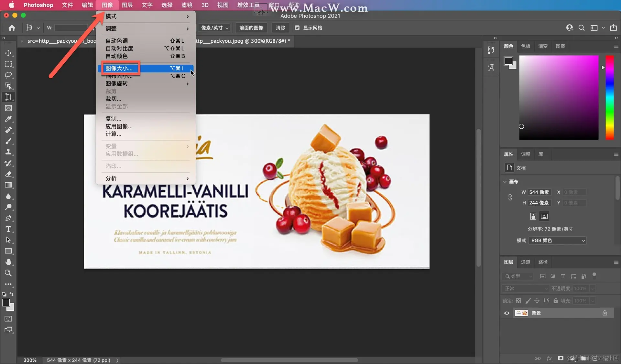Select the Move tool
This screenshot has width=621, height=364.
coord(8,53)
